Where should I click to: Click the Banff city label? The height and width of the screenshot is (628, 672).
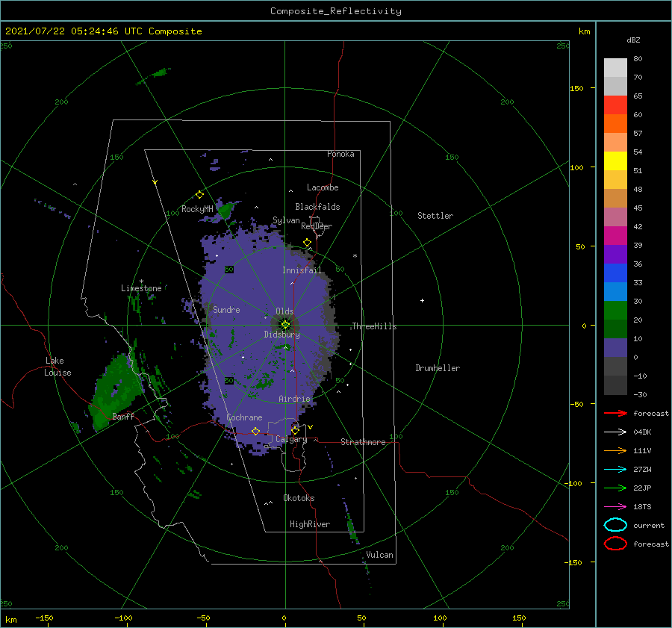click(x=123, y=416)
